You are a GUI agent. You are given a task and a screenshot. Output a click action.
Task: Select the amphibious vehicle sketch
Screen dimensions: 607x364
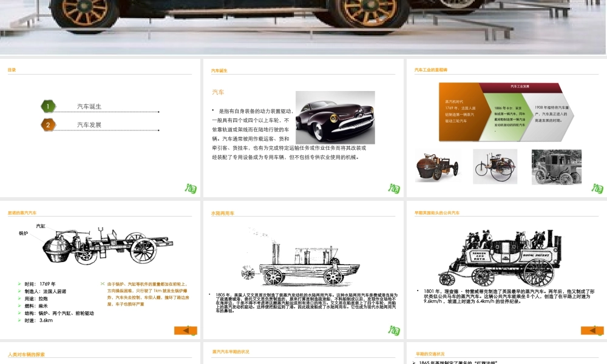click(x=301, y=257)
